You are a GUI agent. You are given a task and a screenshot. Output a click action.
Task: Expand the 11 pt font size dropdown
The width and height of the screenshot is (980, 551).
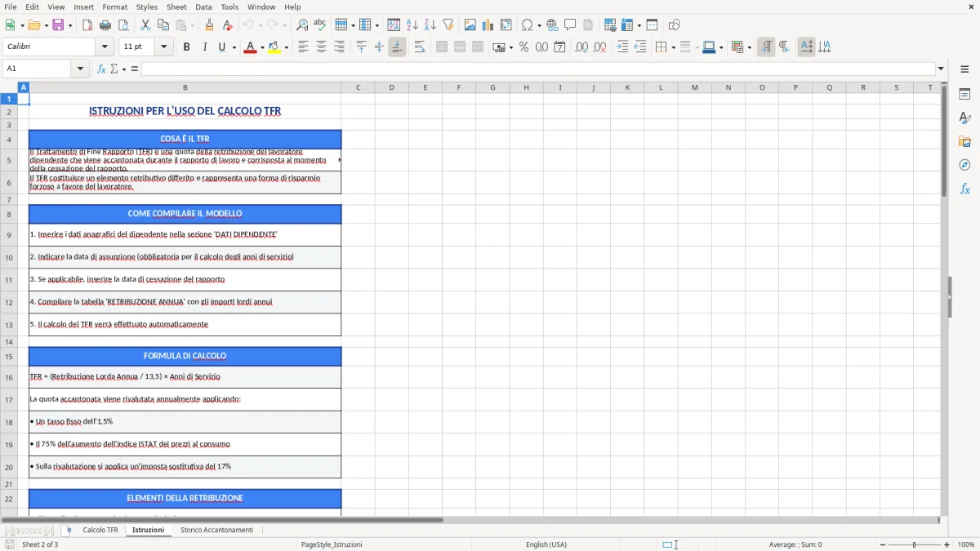[x=163, y=47]
